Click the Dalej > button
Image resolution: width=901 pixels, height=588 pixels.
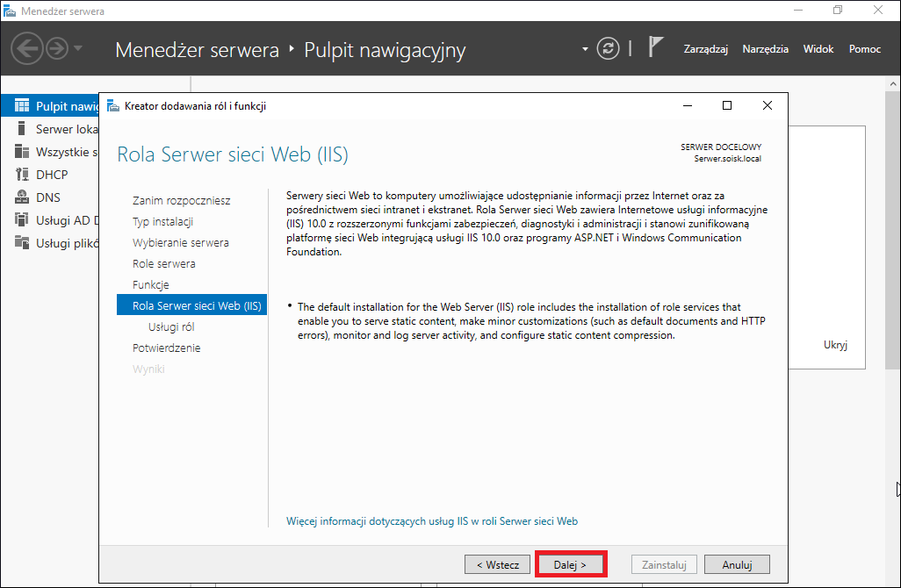point(570,565)
